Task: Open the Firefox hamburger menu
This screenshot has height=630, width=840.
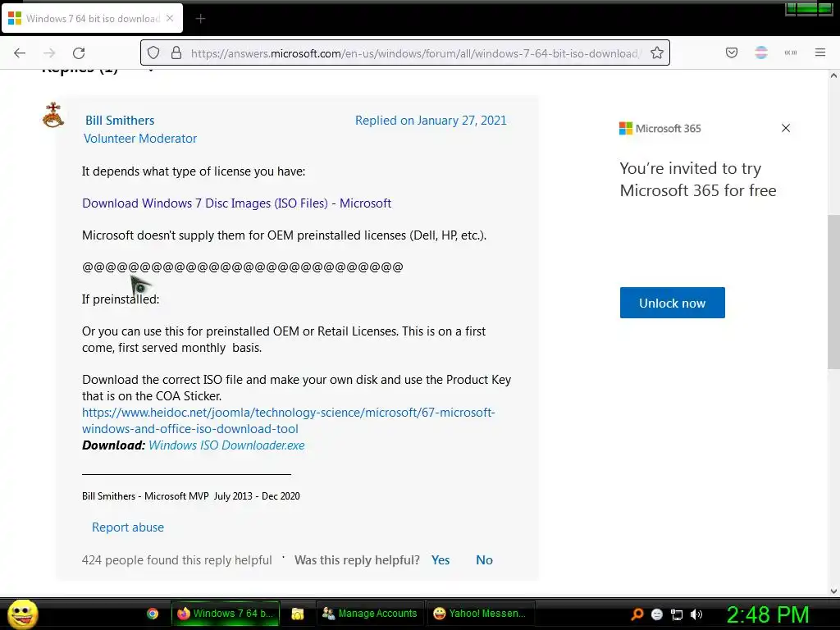Action: (820, 52)
